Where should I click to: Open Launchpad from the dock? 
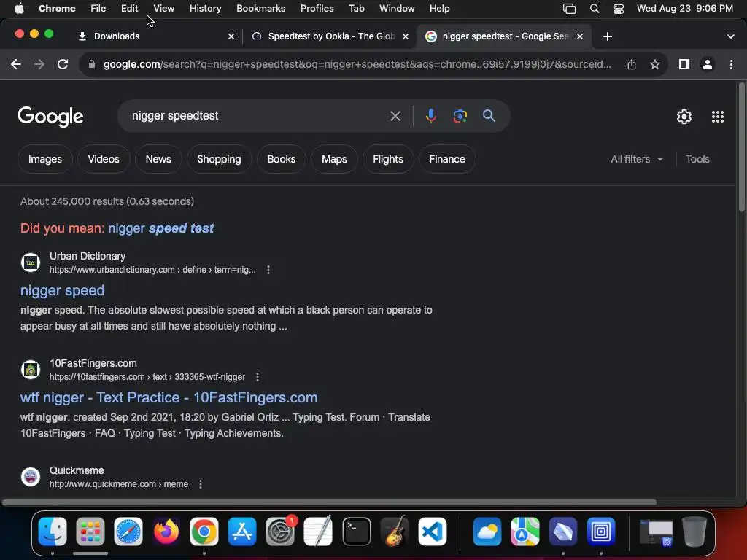[x=90, y=532]
